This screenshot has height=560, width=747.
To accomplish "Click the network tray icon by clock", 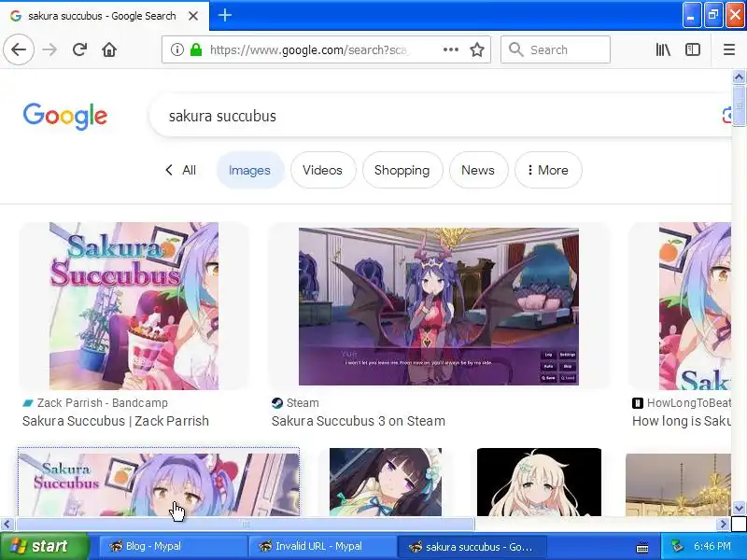I will (x=677, y=546).
